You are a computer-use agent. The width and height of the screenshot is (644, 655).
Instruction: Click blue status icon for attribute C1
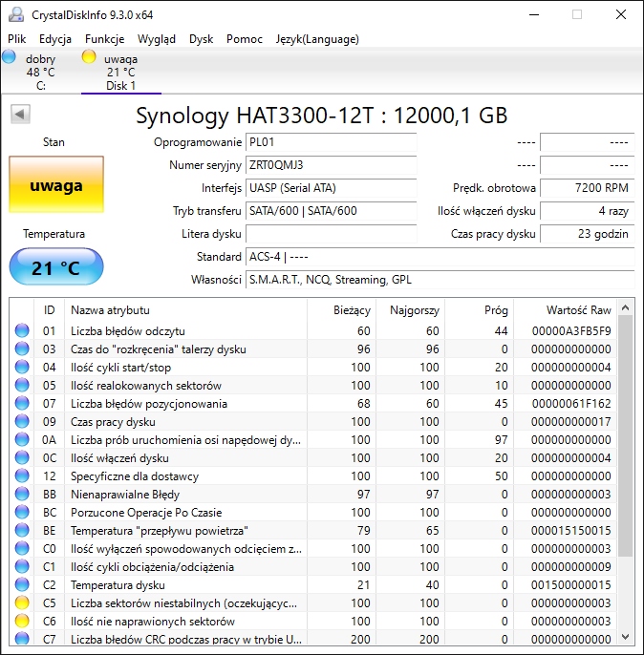pyautogui.click(x=22, y=566)
